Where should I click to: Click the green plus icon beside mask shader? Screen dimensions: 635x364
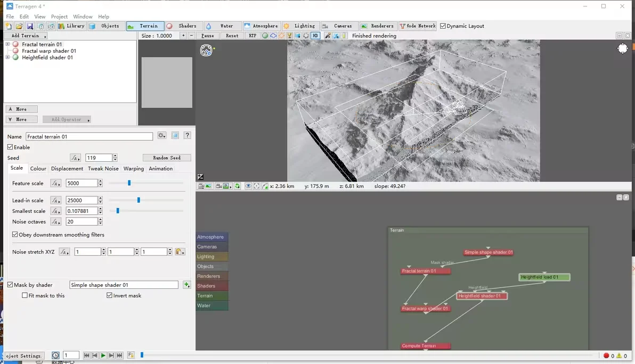186,285
